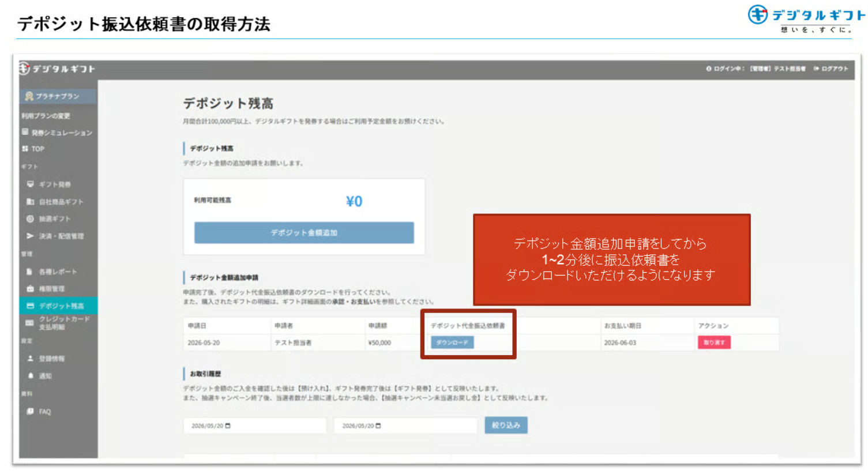Click the ログアウト icon in the header
The image size is (868, 471).
coord(816,69)
